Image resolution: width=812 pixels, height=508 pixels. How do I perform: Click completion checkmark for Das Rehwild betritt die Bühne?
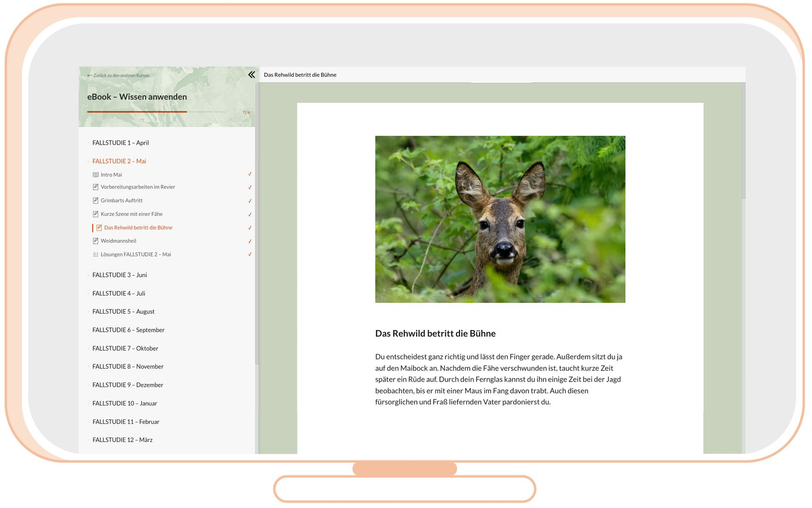(250, 228)
